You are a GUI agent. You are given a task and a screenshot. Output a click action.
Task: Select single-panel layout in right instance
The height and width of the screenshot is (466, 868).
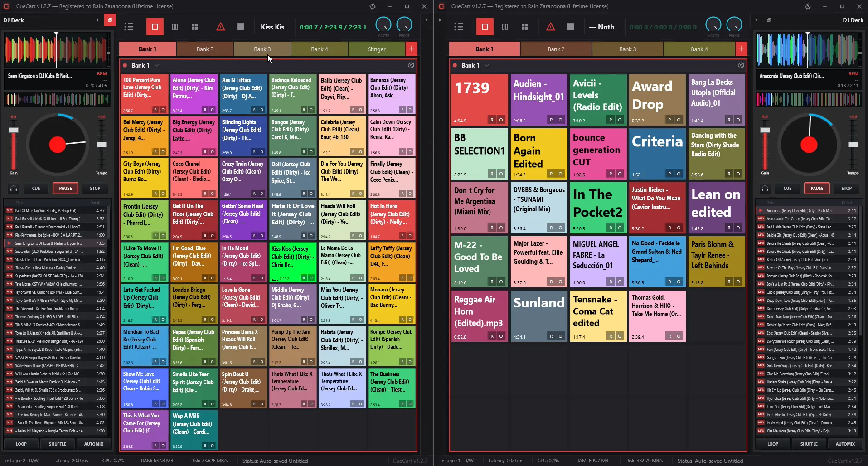tap(485, 27)
